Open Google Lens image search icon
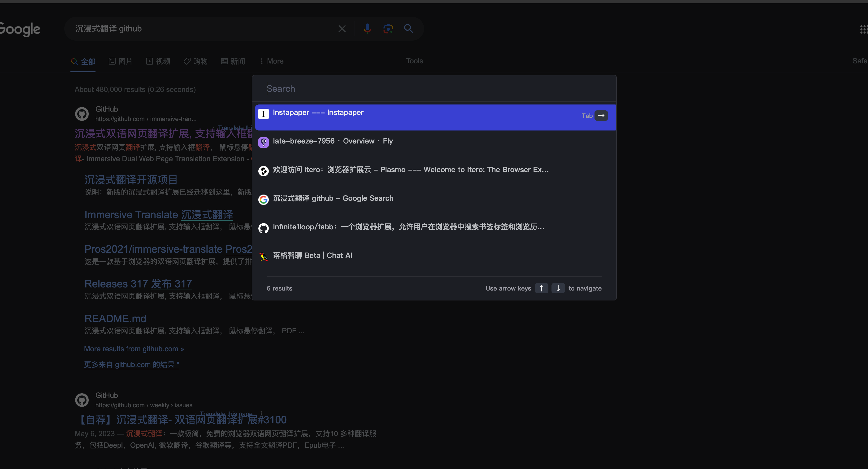Viewport: 868px width, 469px height. 388,29
